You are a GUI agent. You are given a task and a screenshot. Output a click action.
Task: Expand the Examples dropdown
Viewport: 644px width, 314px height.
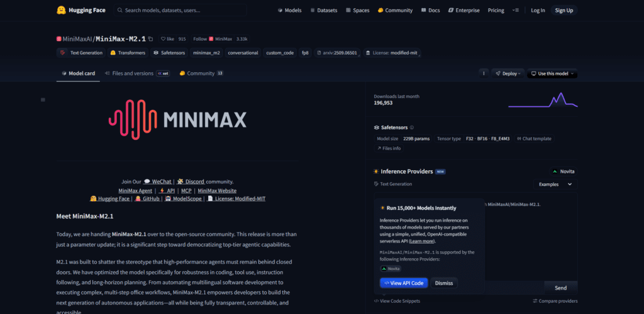point(555,185)
